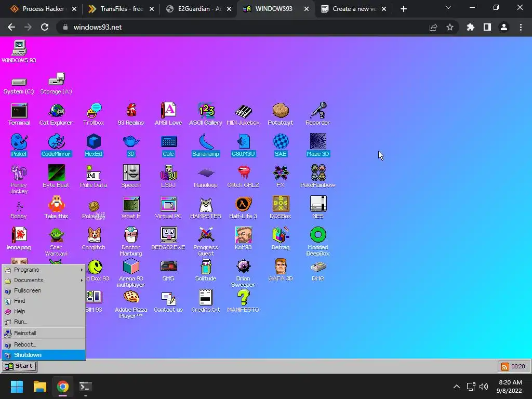Image resolution: width=532 pixels, height=399 pixels.
Task: Open Windows File Explorer from taskbar
Action: coord(39,387)
